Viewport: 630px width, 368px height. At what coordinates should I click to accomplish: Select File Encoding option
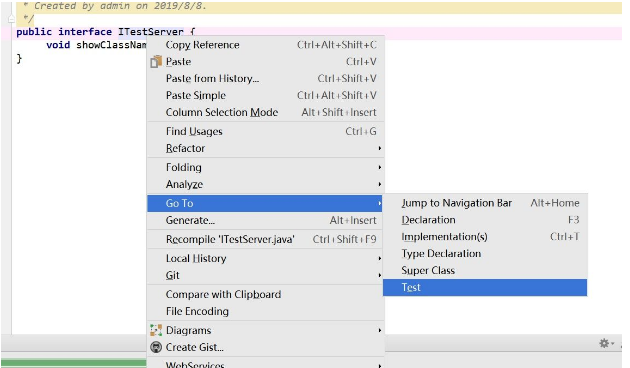point(266,311)
